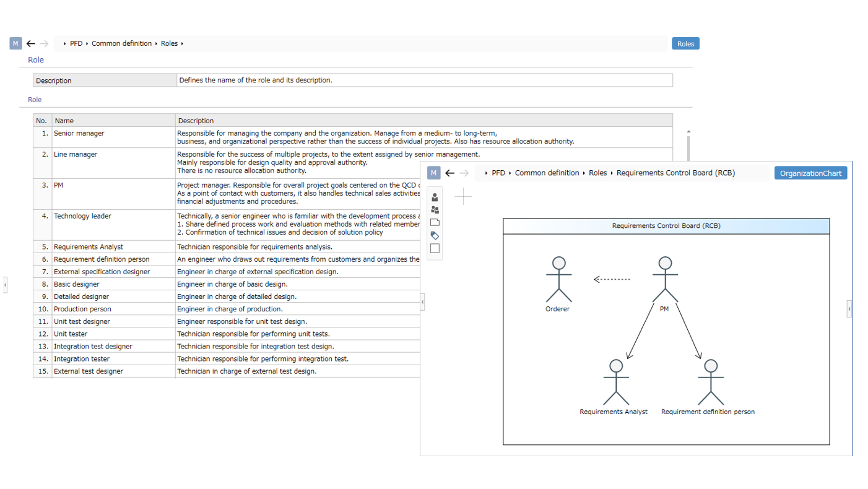Click Common definition breadcrumb in Roles window

pos(121,44)
